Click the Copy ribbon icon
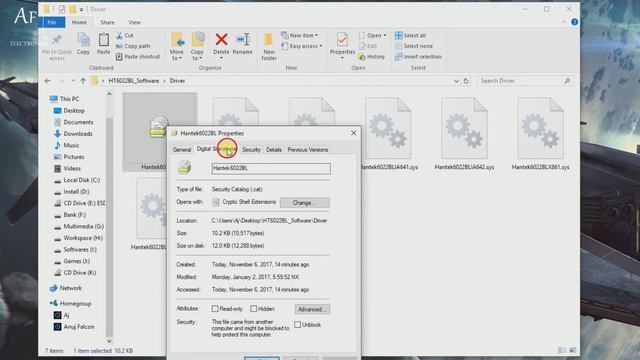The width and height of the screenshot is (640, 360). (83, 40)
